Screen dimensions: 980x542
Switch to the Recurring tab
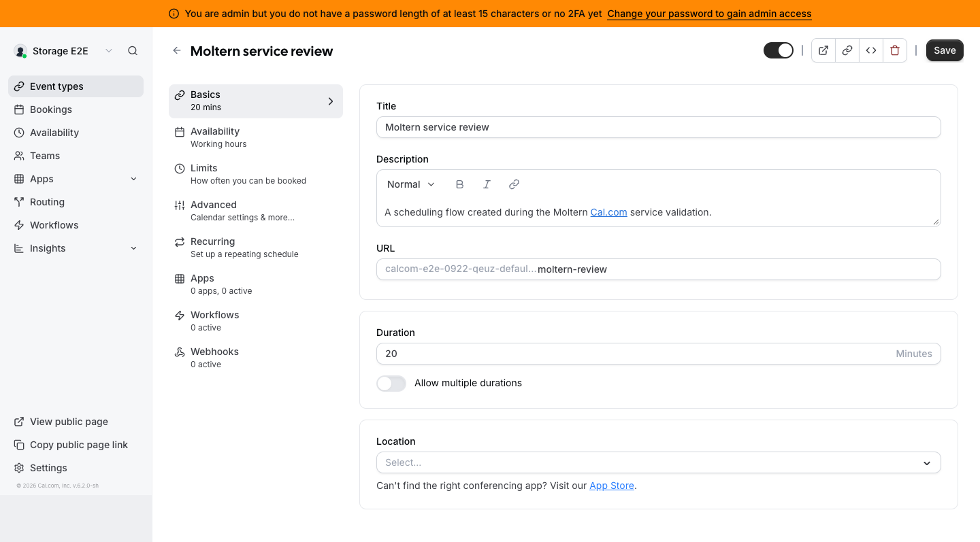[256, 248]
